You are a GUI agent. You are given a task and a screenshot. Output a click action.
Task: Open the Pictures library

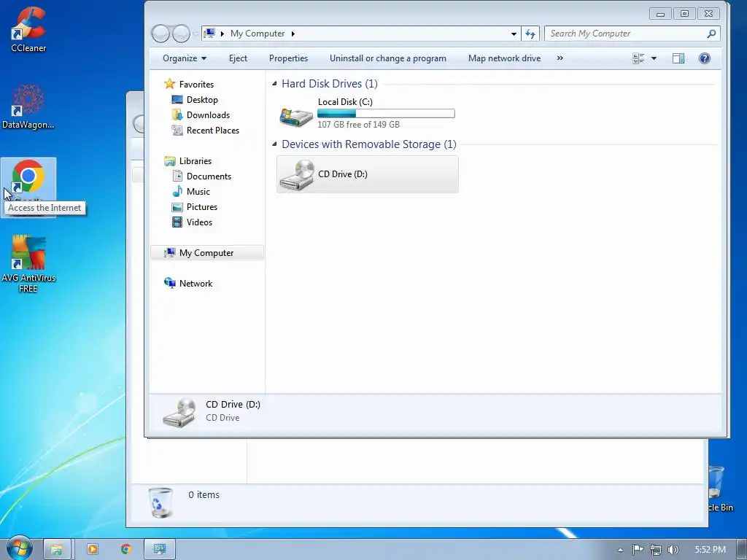pos(202,206)
